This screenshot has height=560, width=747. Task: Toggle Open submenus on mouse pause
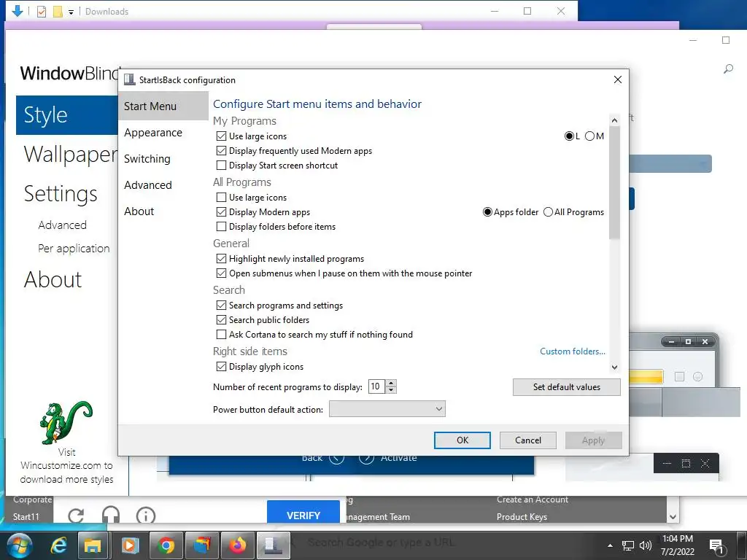[x=221, y=273]
